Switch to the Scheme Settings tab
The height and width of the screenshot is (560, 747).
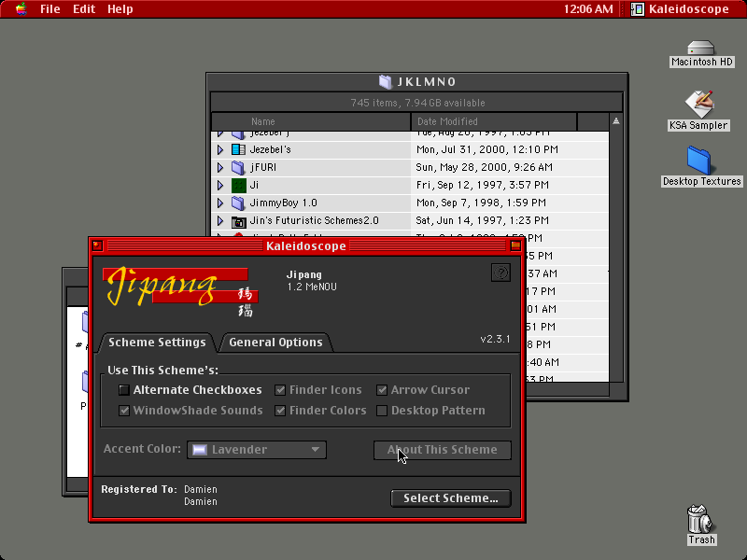[x=157, y=343]
